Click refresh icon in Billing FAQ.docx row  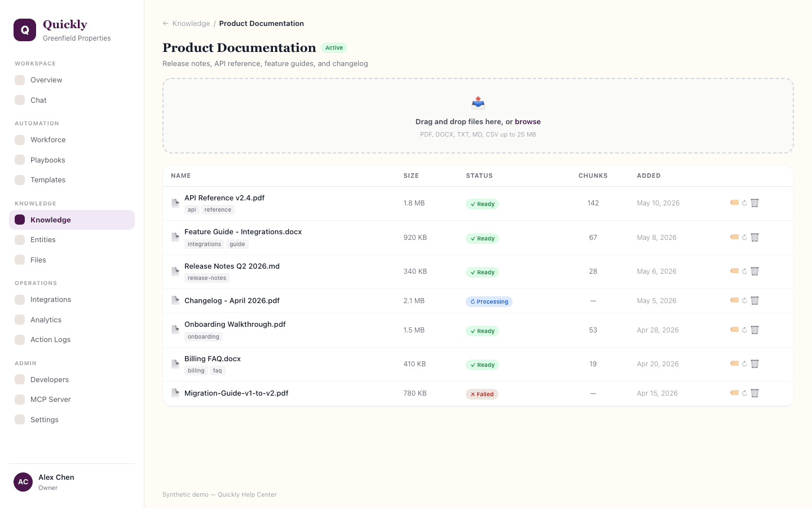point(744,364)
